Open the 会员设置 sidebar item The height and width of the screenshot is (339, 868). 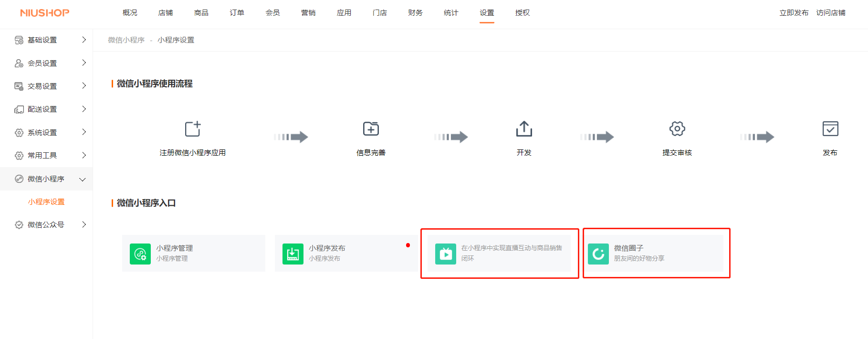click(x=46, y=63)
